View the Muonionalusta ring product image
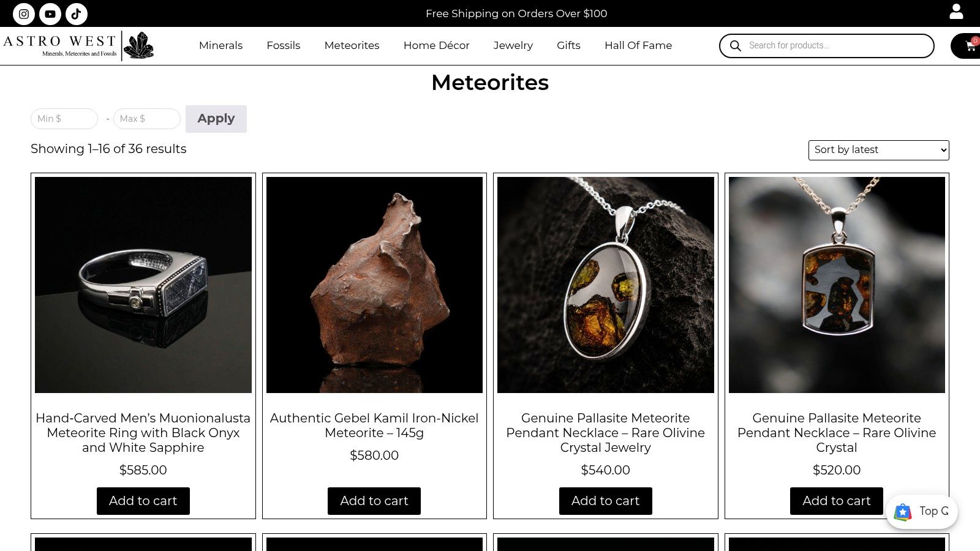Viewport: 980px width, 551px height. point(143,285)
